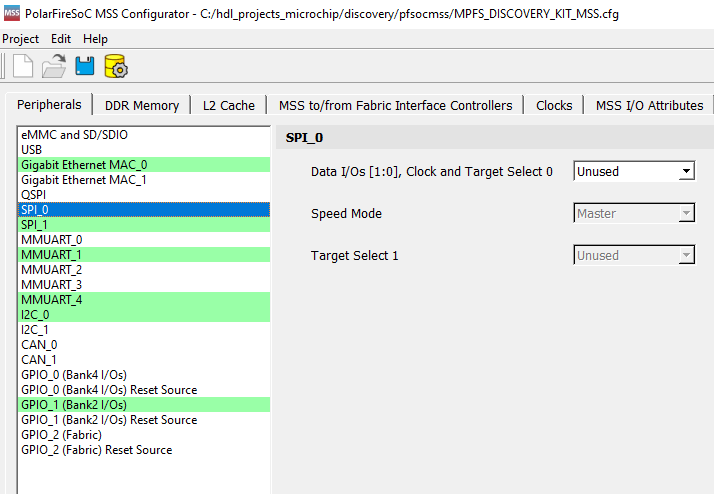
Task: Click the Open folder toolbar icon
Action: pyautogui.click(x=54, y=67)
